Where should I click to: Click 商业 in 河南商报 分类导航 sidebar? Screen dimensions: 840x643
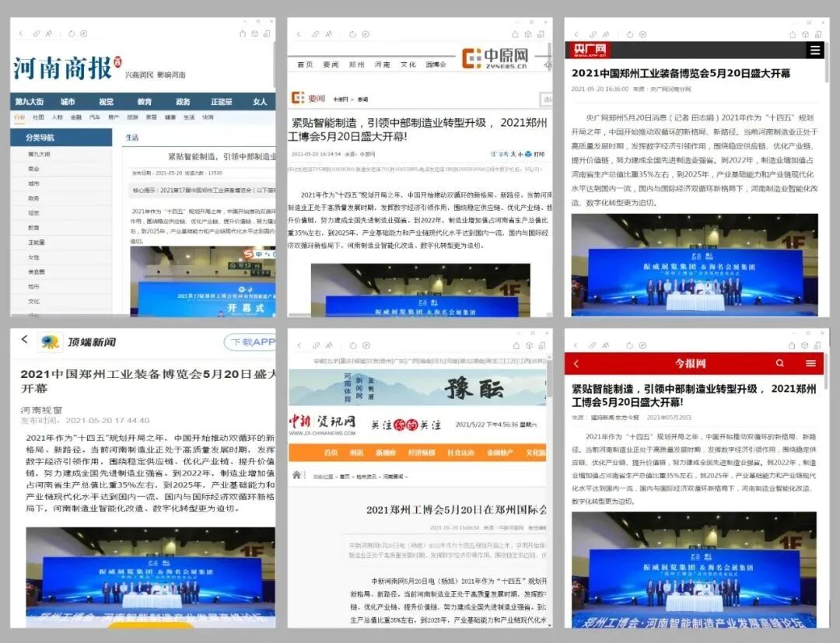pyautogui.click(x=33, y=169)
